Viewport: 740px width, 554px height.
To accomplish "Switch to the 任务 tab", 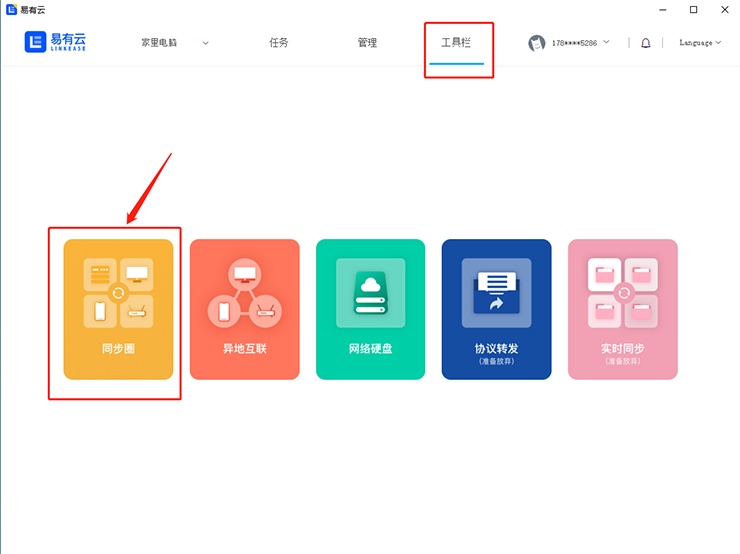I will (278, 42).
